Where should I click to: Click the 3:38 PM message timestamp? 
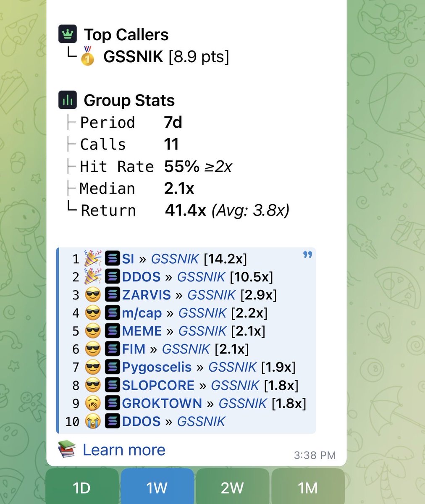click(x=315, y=455)
